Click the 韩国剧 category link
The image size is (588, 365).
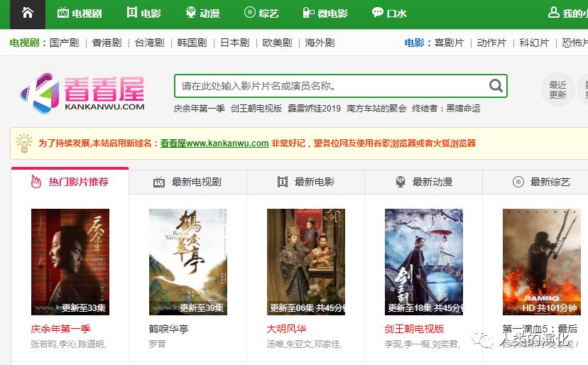point(192,43)
